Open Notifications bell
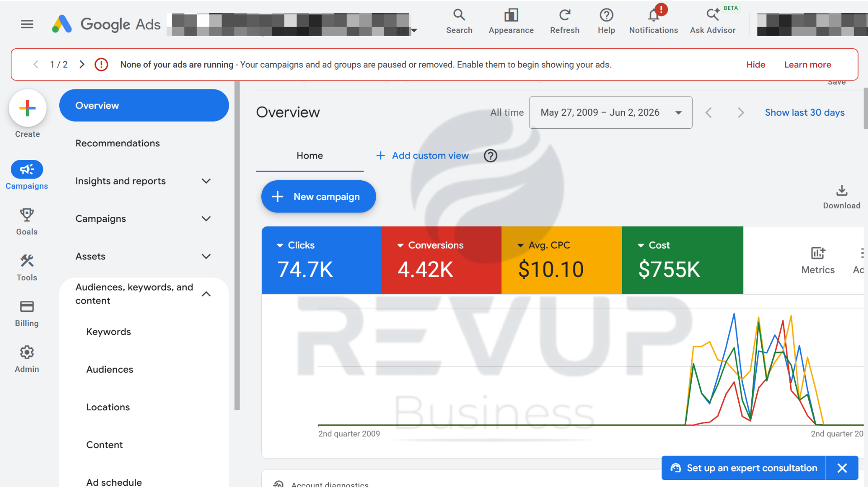868x488 pixels. click(x=653, y=21)
